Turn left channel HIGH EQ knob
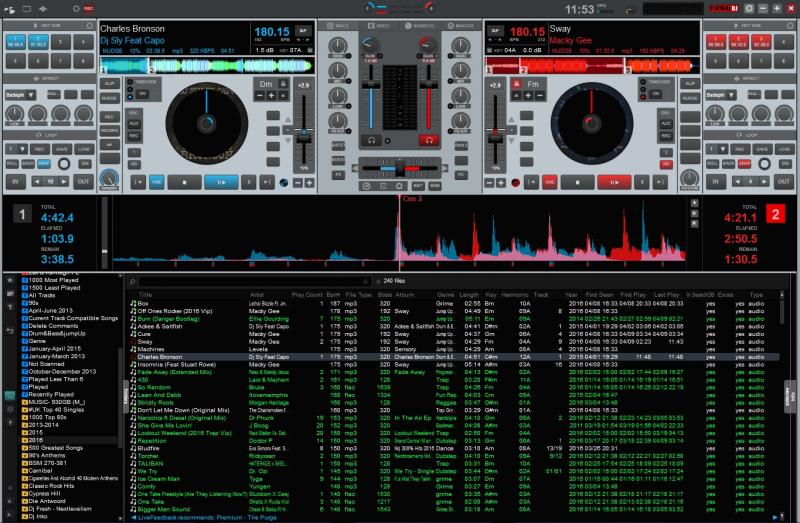Image resolution: width=800 pixels, height=523 pixels. coord(338,46)
